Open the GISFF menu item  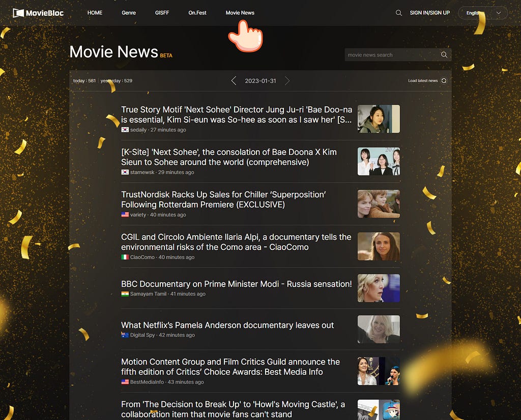[162, 13]
